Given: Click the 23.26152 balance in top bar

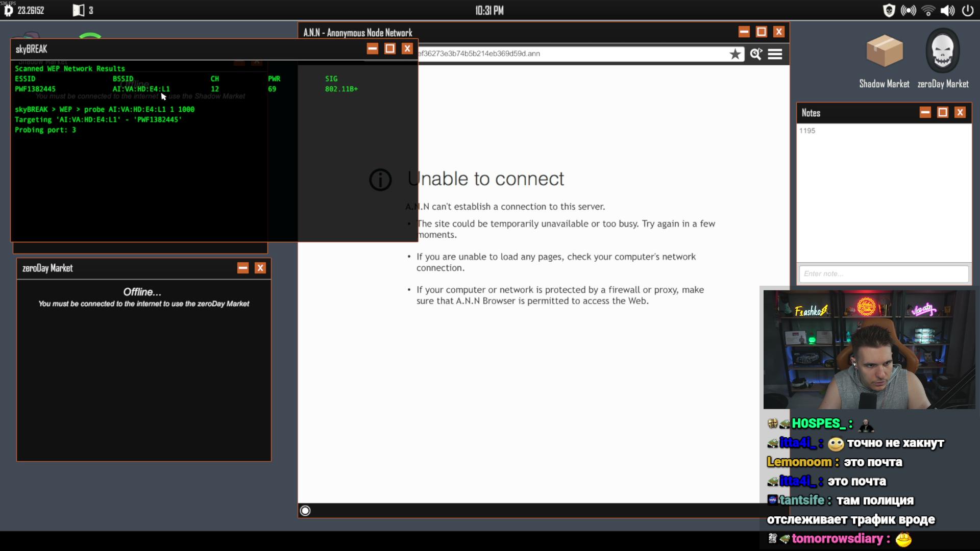Looking at the screenshot, I should [x=31, y=11].
